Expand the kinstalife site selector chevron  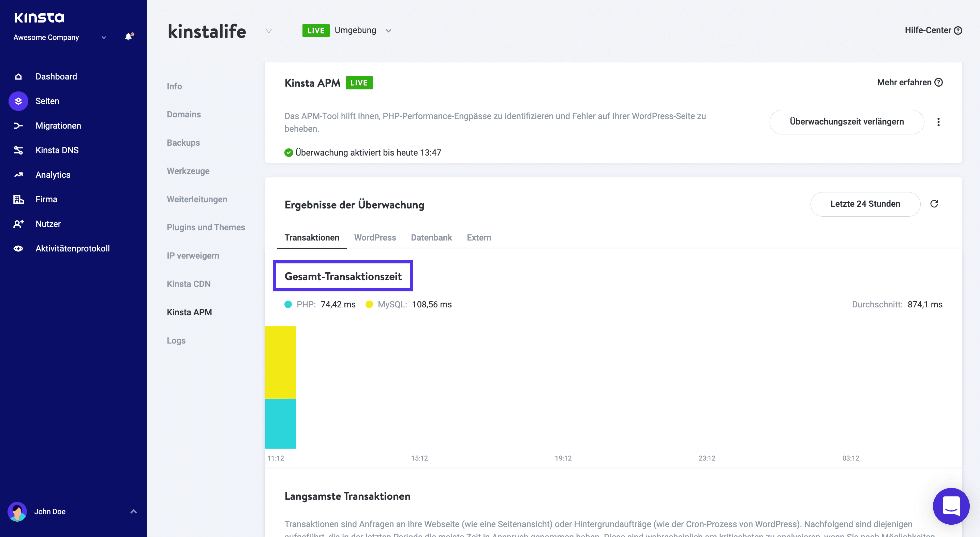pyautogui.click(x=269, y=31)
